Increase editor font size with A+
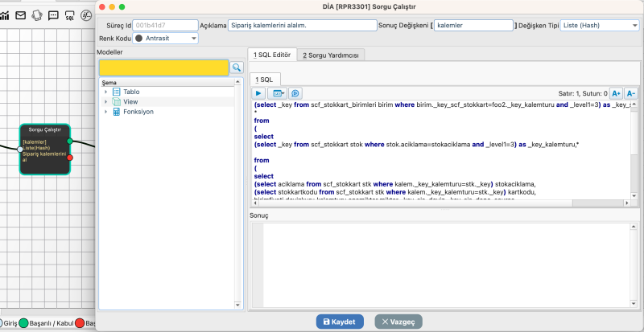Screen dimensions: 644x332 [x=616, y=93]
